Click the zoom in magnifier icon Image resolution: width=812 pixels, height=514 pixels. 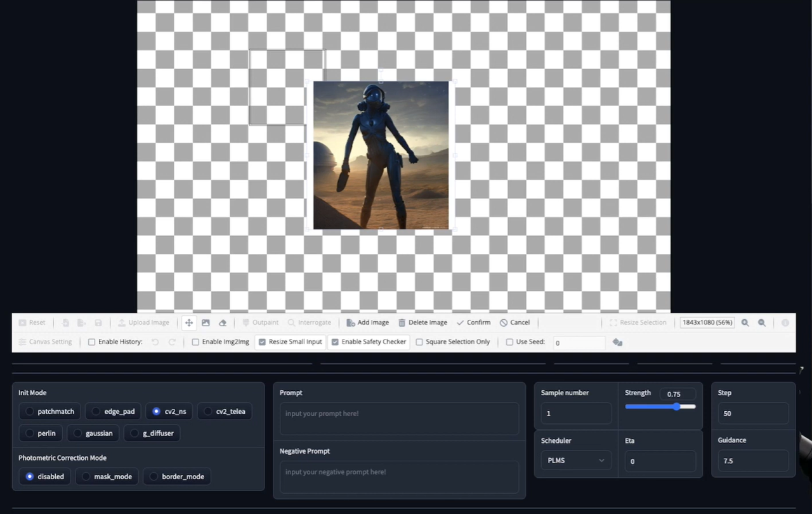[745, 322]
